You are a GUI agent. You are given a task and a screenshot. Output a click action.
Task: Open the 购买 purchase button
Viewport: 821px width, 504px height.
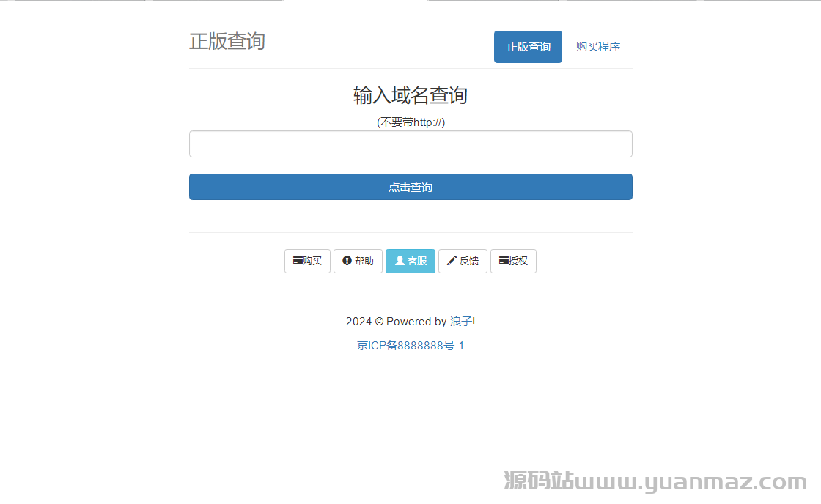click(x=308, y=261)
